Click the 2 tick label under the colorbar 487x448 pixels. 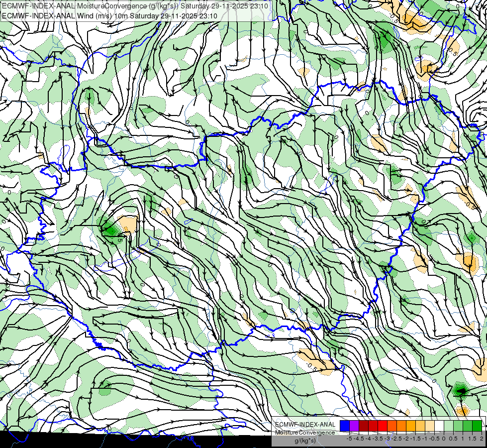482,439
